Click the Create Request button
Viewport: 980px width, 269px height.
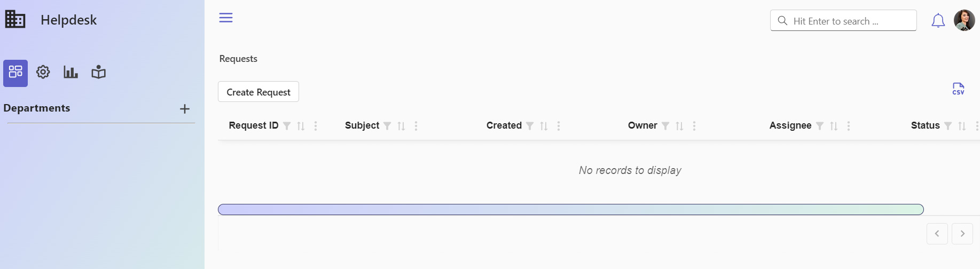[x=258, y=92]
